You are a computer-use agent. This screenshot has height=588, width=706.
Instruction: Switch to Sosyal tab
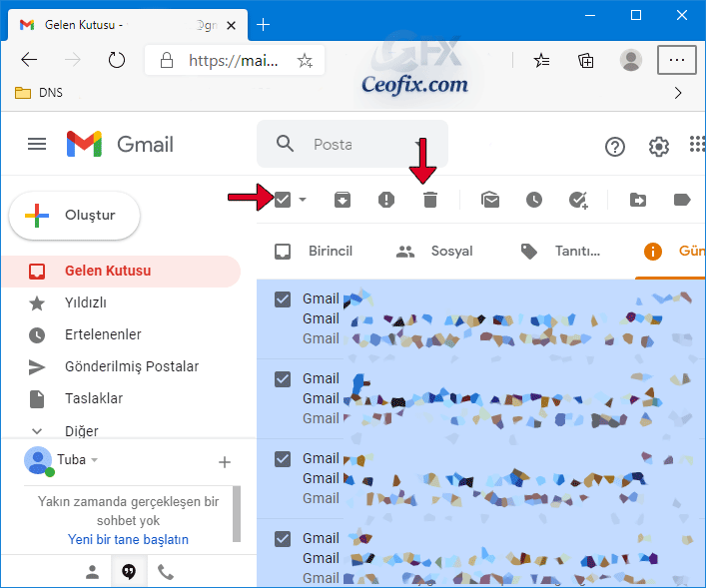[x=435, y=251]
